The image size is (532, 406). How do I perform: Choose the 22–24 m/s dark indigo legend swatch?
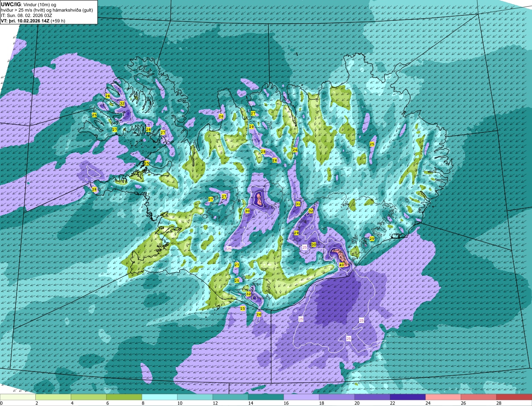point(408,397)
